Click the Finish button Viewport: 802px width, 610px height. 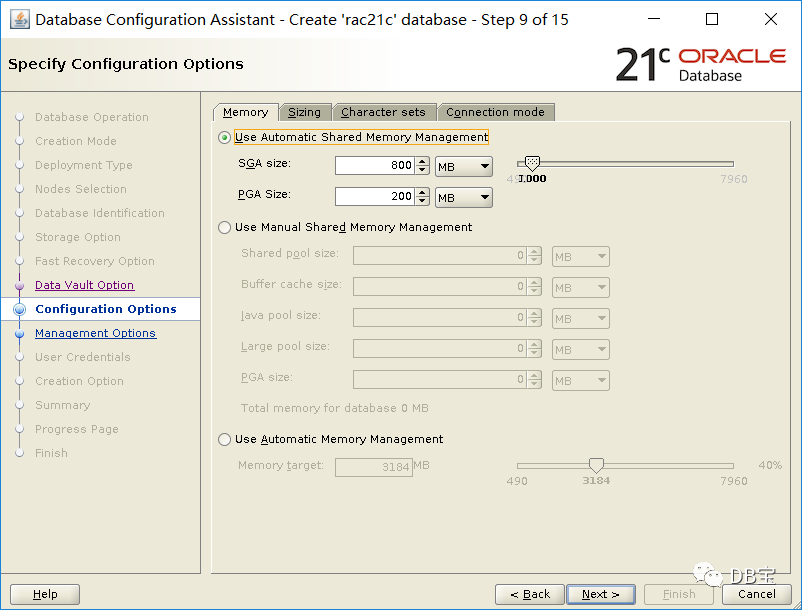tap(679, 594)
